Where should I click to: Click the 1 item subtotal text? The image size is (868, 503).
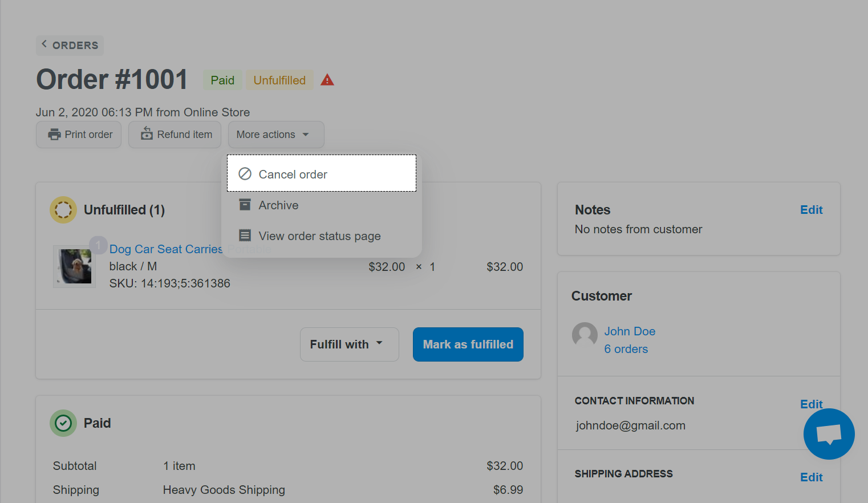click(x=179, y=466)
